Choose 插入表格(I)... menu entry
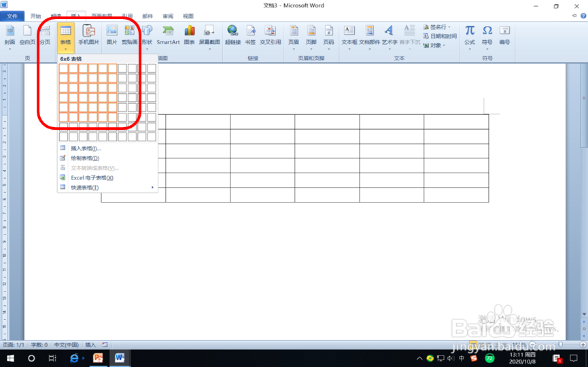The height and width of the screenshot is (367, 588). [107, 148]
